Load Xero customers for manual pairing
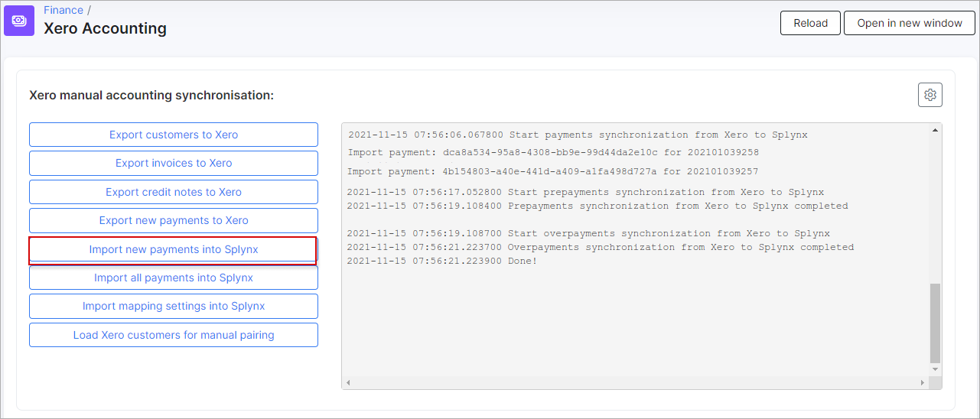This screenshot has height=419, width=980. coord(174,335)
